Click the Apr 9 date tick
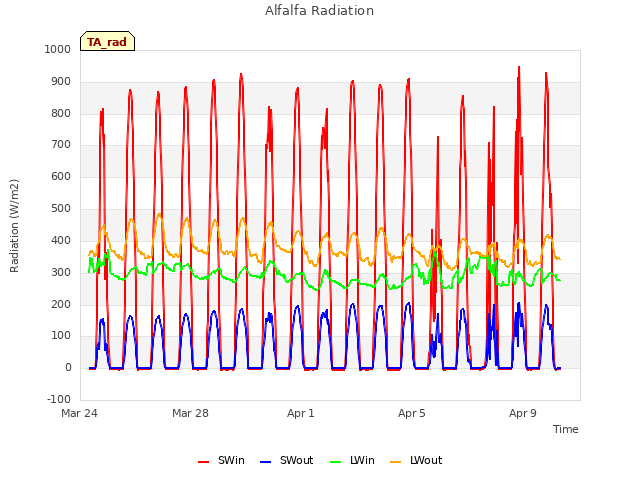 (x=523, y=413)
